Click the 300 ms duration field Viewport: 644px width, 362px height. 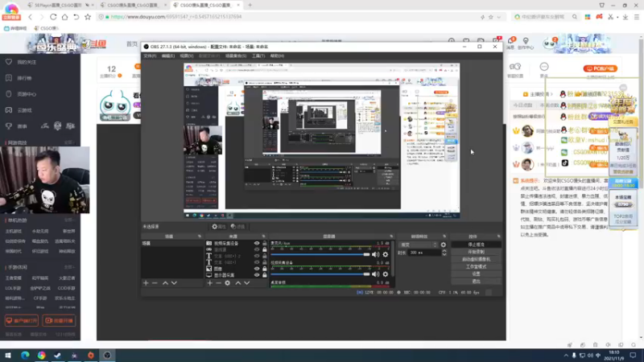point(425,253)
